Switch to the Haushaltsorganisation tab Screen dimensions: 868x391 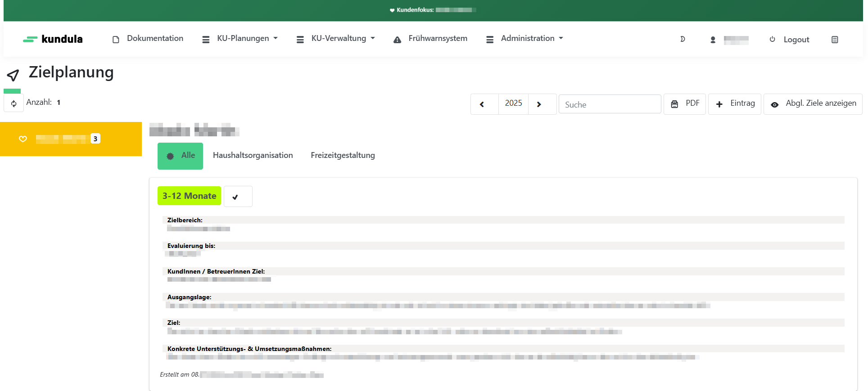253,156
